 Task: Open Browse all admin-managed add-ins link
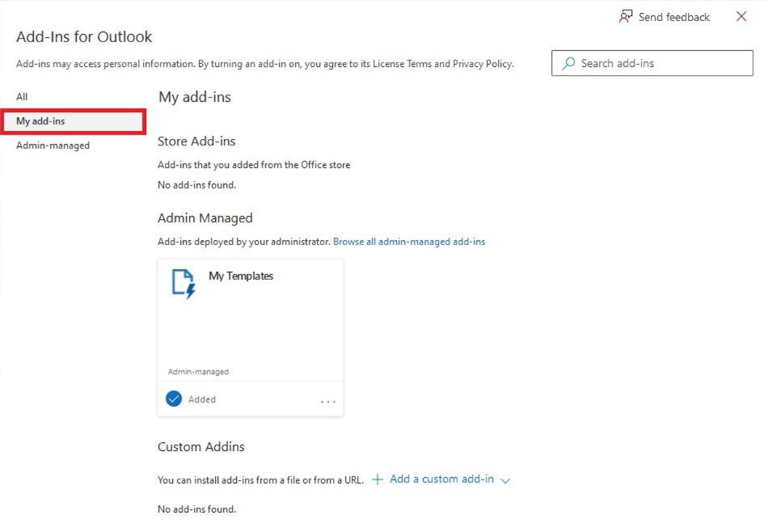click(x=409, y=242)
